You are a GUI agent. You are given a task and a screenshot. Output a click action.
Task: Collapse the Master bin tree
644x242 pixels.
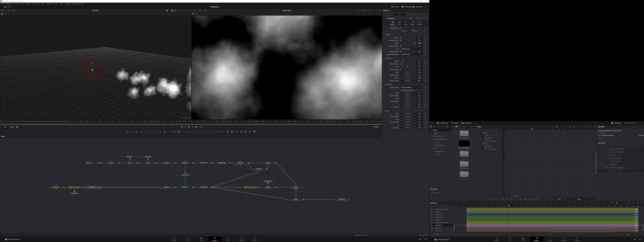431,130
